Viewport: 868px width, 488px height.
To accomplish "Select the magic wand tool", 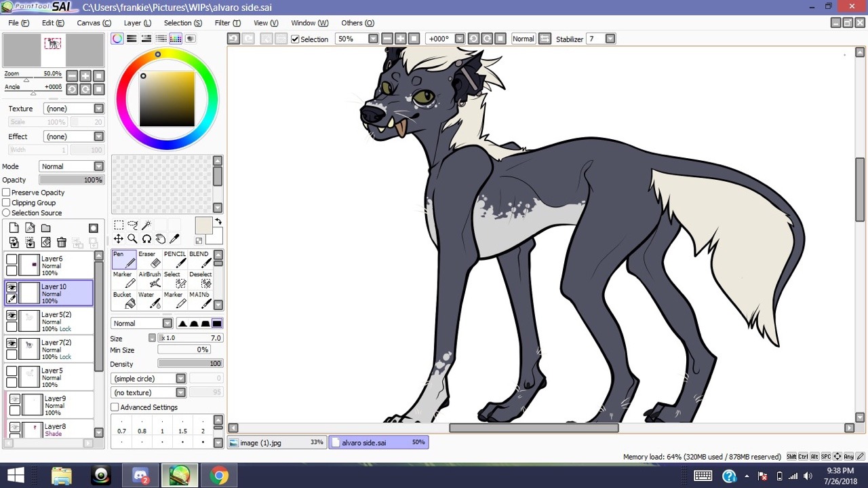I will pyautogui.click(x=146, y=225).
